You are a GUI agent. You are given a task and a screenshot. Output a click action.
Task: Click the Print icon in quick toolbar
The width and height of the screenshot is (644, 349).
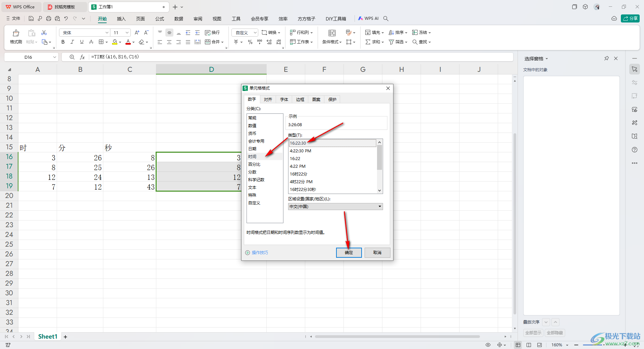pyautogui.click(x=49, y=18)
